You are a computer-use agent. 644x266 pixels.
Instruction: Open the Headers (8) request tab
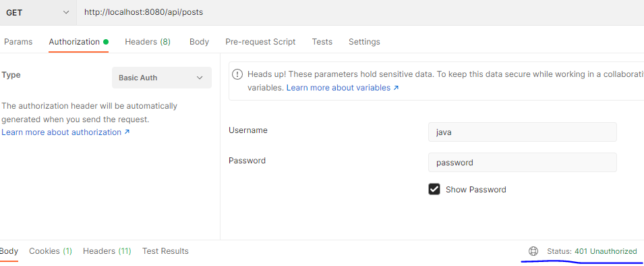[148, 42]
